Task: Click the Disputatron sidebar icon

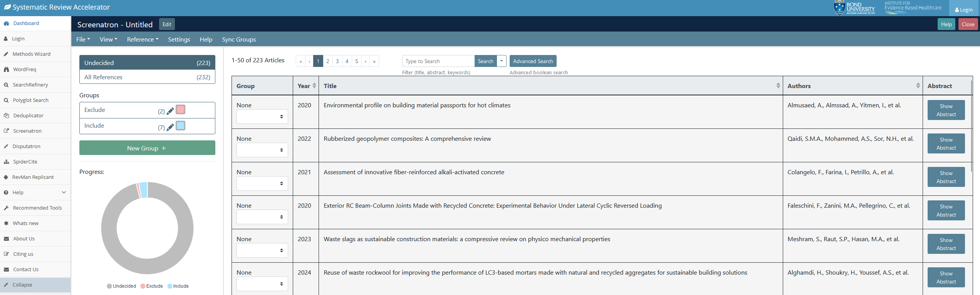Action: click(6, 146)
